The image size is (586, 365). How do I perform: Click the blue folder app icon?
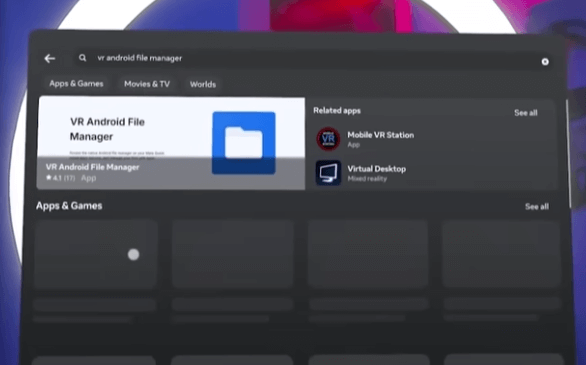click(244, 143)
